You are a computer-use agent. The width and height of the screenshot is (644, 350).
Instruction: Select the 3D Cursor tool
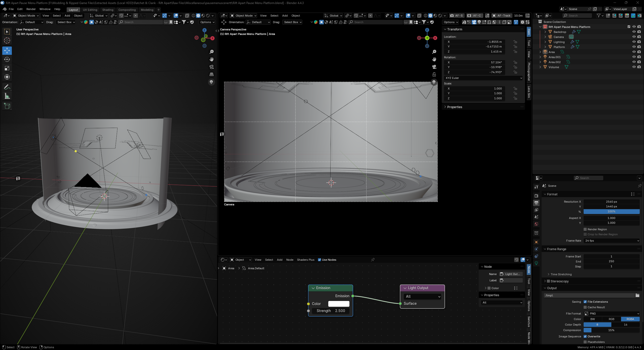[7, 40]
